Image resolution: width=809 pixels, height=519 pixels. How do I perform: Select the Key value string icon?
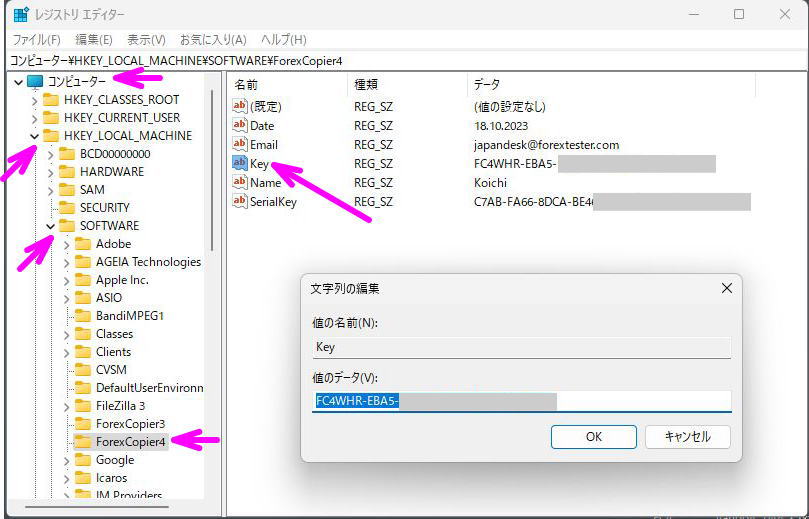coord(239,163)
